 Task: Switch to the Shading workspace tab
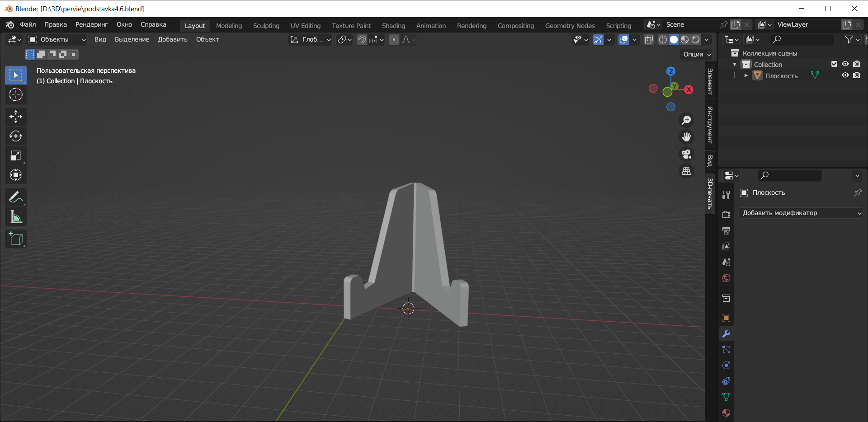pyautogui.click(x=393, y=26)
